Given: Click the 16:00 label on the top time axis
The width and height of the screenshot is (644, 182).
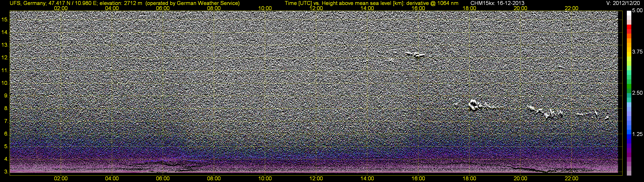Looking at the screenshot, I should (418, 8).
